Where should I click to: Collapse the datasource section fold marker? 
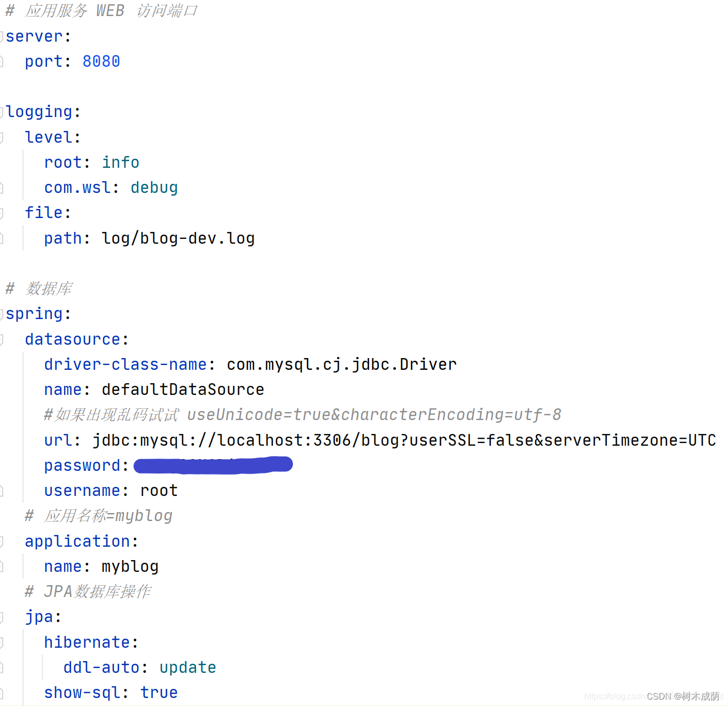(x=2, y=339)
